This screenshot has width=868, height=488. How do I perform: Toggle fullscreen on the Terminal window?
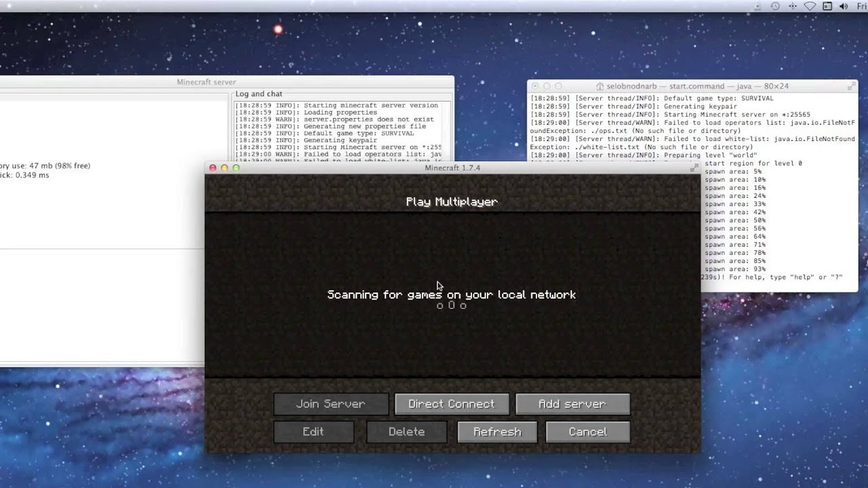tap(851, 86)
